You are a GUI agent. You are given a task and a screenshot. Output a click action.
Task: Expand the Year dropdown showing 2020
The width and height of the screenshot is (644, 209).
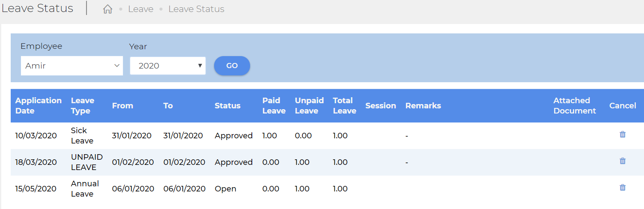[168, 66]
